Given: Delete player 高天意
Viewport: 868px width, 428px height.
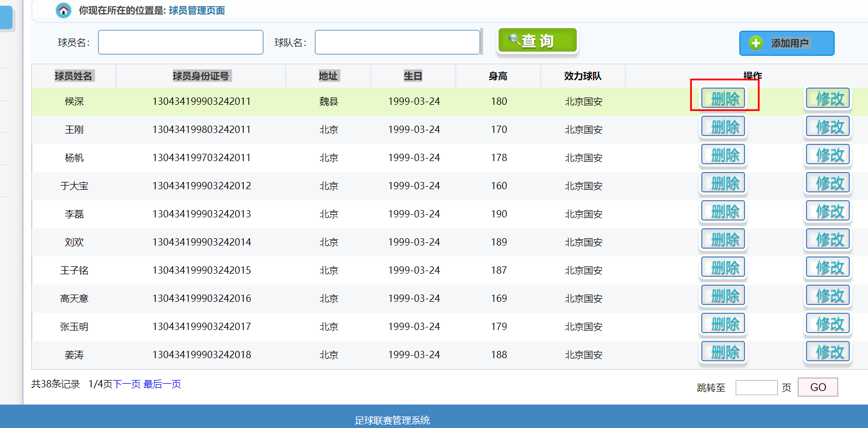Looking at the screenshot, I should click(x=723, y=295).
